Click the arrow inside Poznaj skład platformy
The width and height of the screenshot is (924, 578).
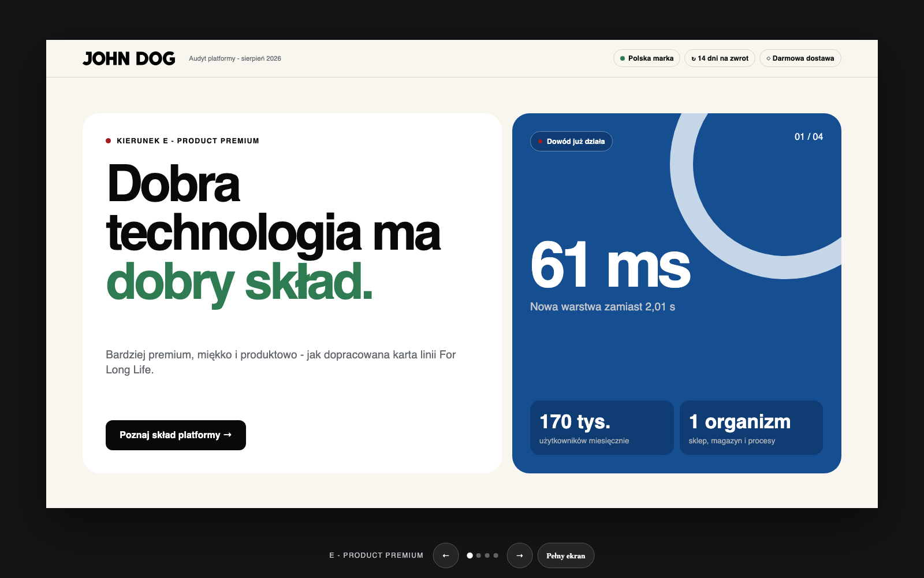coord(228,435)
